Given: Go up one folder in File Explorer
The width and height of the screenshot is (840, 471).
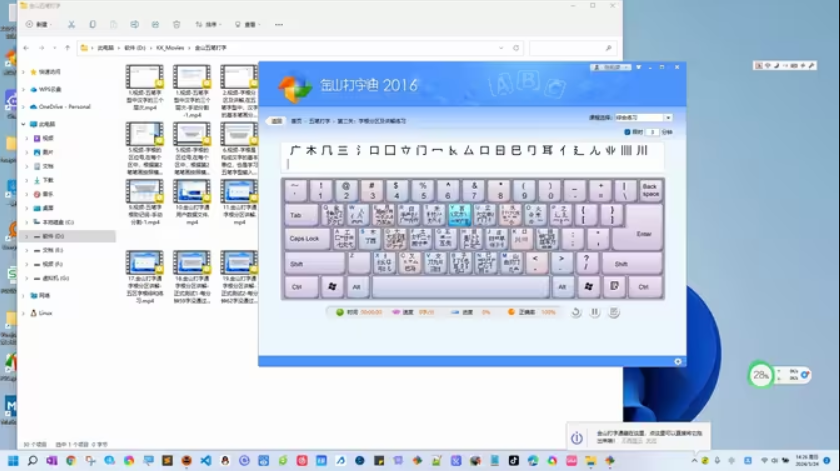Looking at the screenshot, I should pos(68,48).
